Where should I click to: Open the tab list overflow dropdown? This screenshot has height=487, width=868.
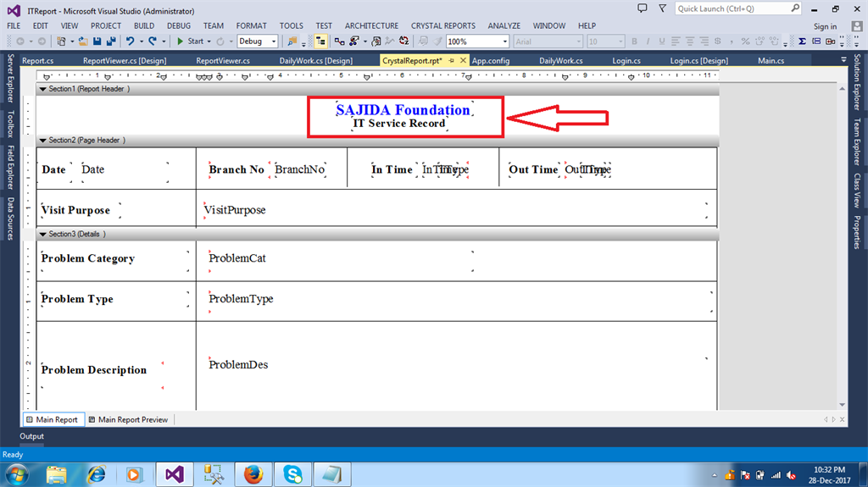tap(843, 60)
